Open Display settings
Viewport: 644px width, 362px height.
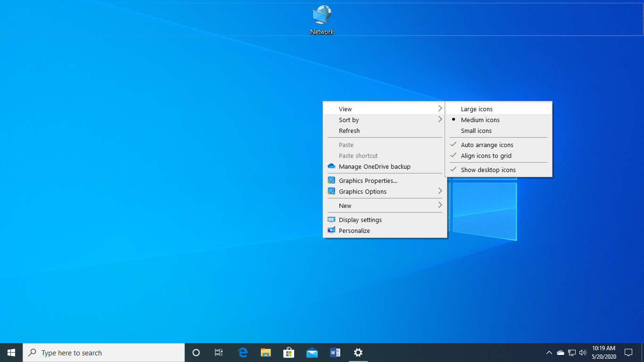(x=385, y=220)
